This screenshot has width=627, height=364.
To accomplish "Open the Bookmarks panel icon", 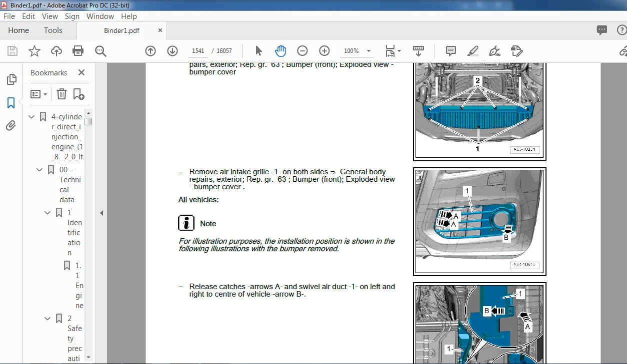I will pyautogui.click(x=11, y=103).
